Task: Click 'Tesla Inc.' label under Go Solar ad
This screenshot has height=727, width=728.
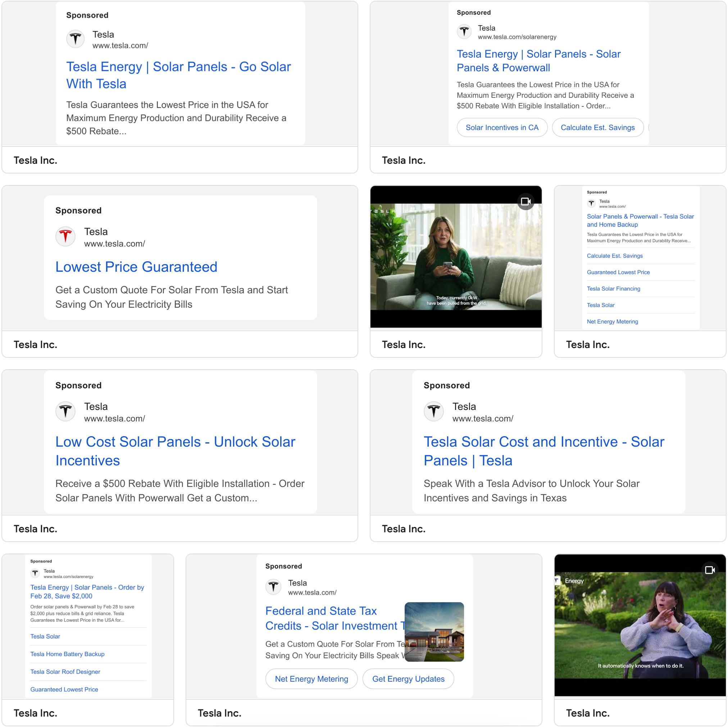Action: 35,160
